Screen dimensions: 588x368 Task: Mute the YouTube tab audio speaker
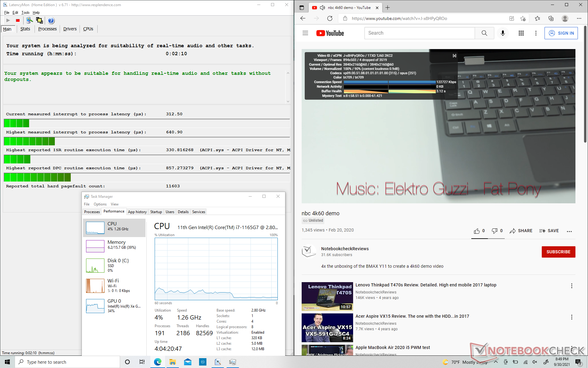322,8
